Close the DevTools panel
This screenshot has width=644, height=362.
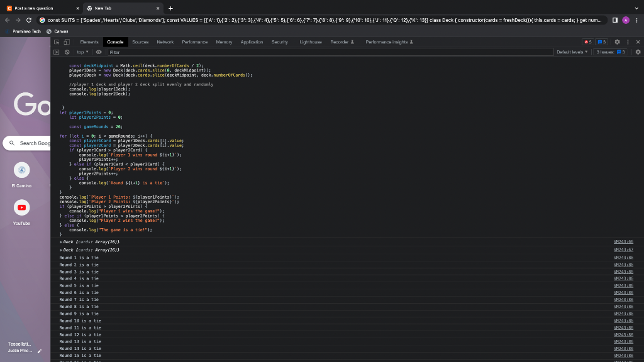[638, 42]
